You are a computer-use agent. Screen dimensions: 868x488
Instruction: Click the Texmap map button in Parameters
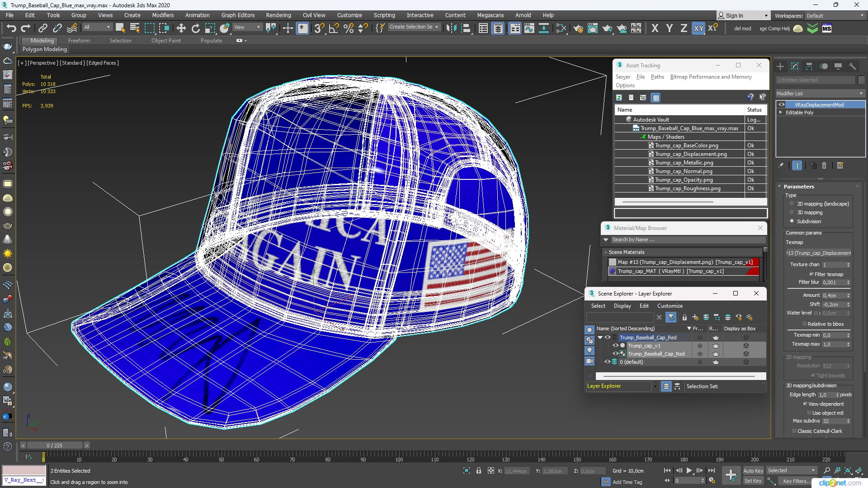(x=819, y=253)
